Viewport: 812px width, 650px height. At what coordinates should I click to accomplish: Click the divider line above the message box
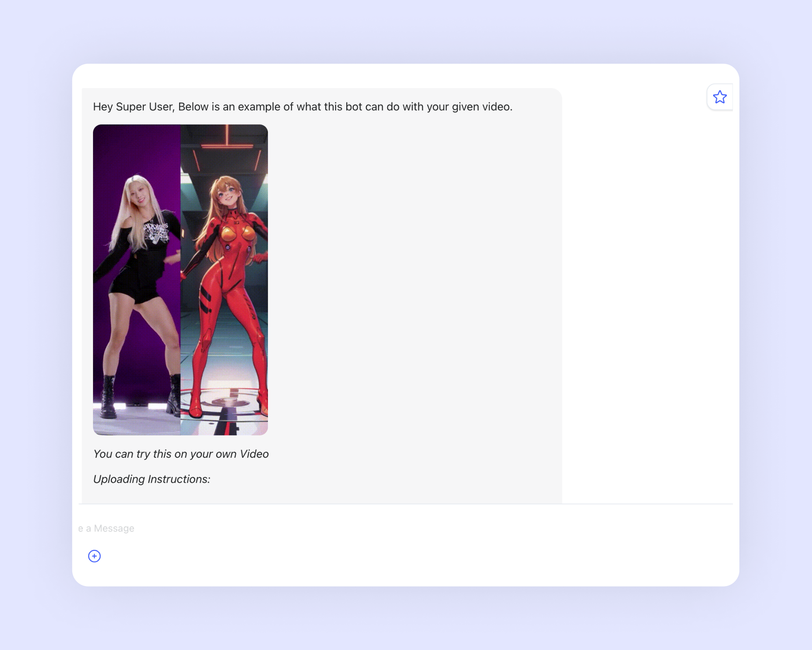pyautogui.click(x=406, y=504)
